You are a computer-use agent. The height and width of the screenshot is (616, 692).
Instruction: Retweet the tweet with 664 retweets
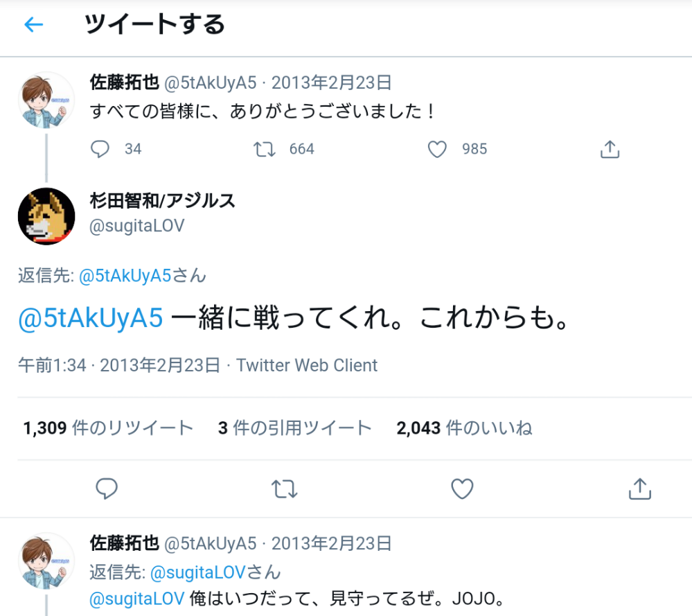(265, 149)
